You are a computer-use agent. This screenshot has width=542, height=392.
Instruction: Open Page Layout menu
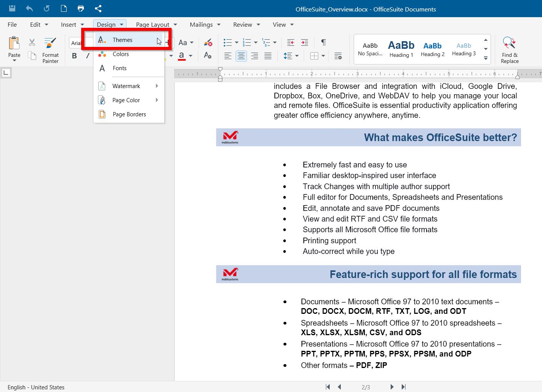click(x=156, y=24)
